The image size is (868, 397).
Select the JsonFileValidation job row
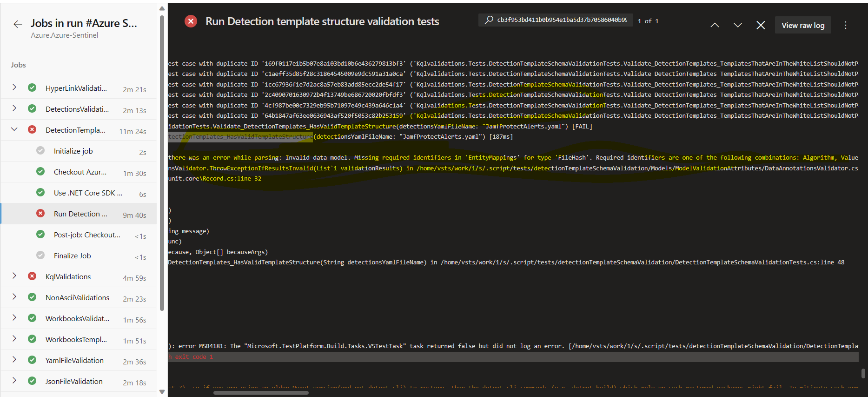click(x=79, y=381)
